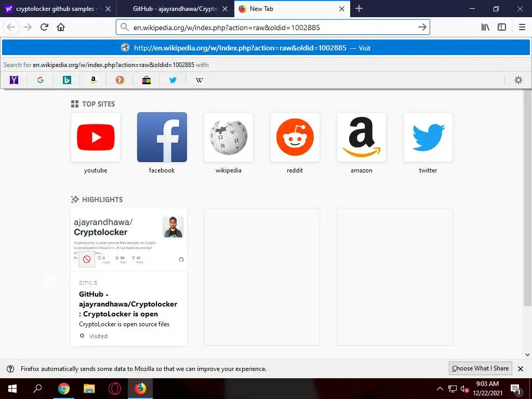Click the HIGHLIGHTS section header
532x399 pixels.
click(x=97, y=199)
